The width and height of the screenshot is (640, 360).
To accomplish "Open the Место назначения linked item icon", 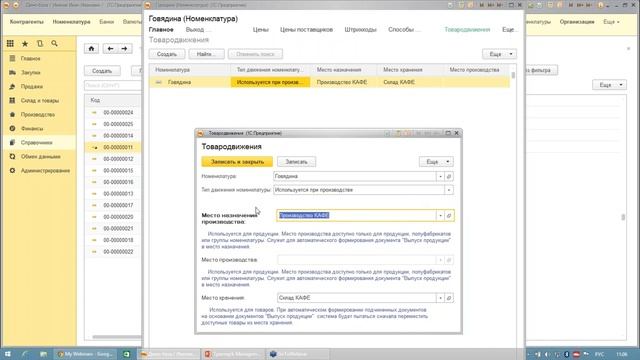I will click(449, 215).
